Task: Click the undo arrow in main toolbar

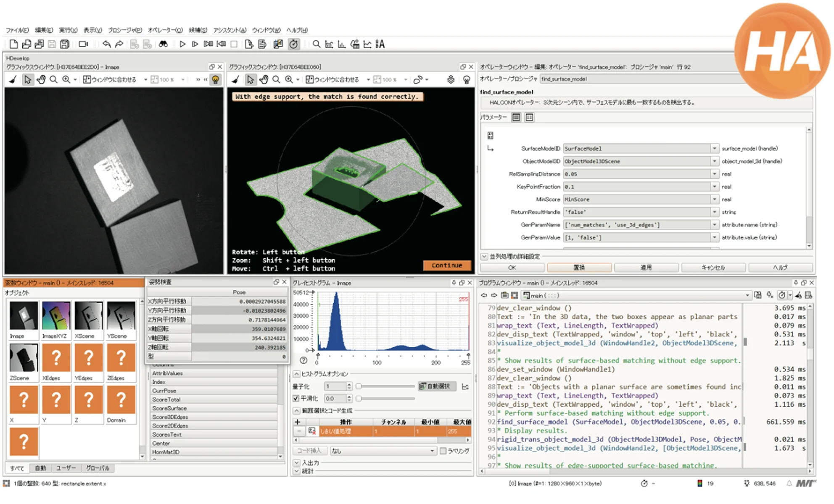Action: pos(106,44)
